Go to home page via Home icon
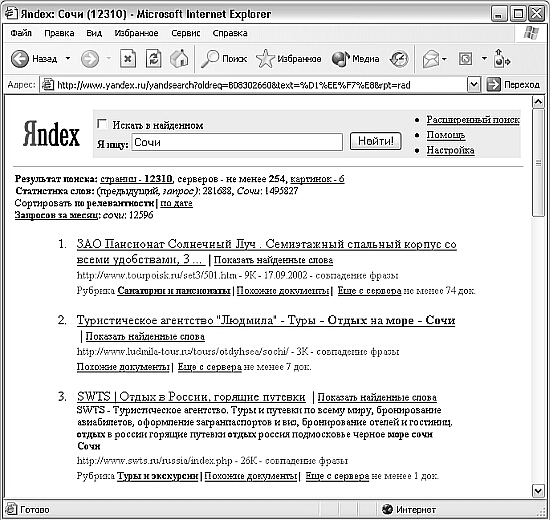The height and width of the screenshot is (520, 550). [x=179, y=59]
